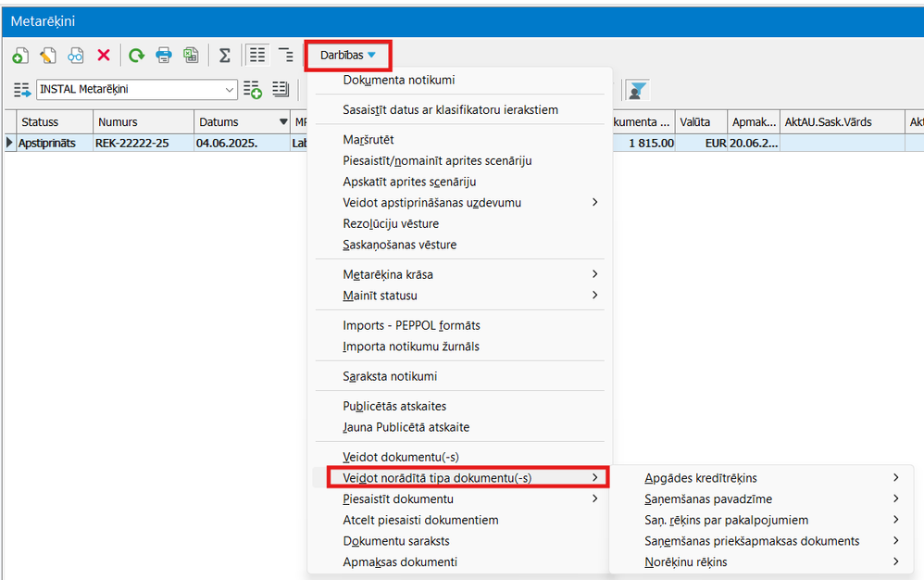Open the edit document pencil icon
The image size is (924, 580).
click(x=48, y=56)
